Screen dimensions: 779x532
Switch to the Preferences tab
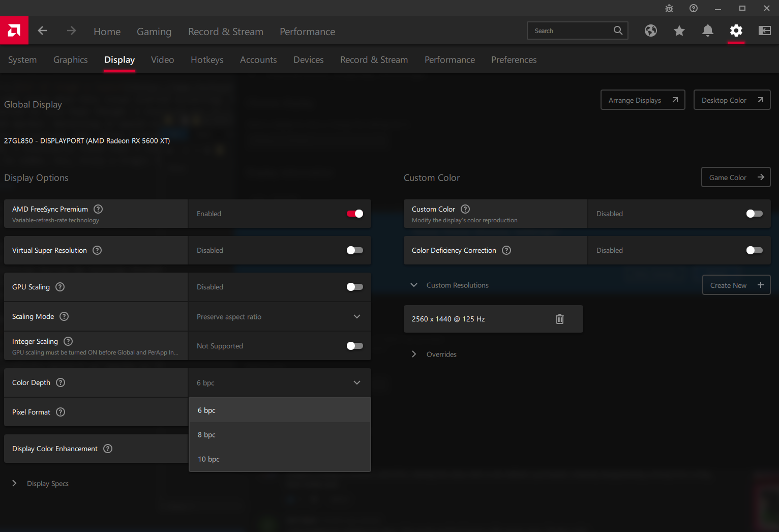514,60
